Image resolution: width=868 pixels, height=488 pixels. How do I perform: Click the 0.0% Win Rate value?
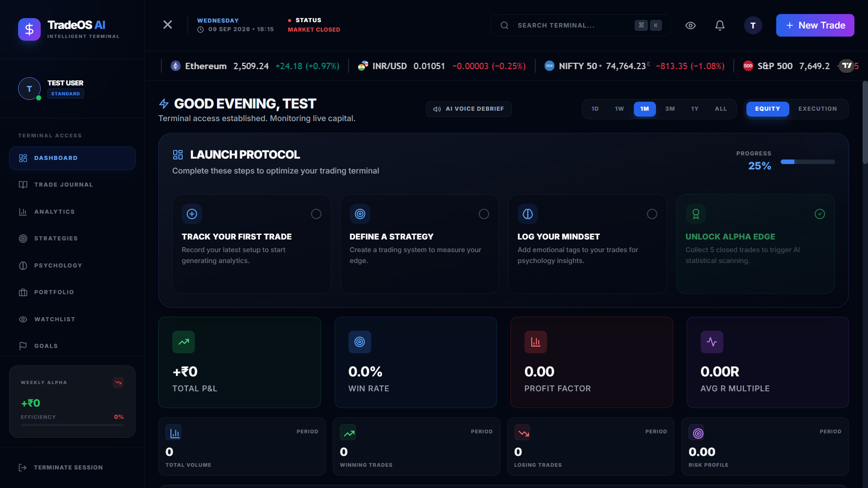coord(365,372)
